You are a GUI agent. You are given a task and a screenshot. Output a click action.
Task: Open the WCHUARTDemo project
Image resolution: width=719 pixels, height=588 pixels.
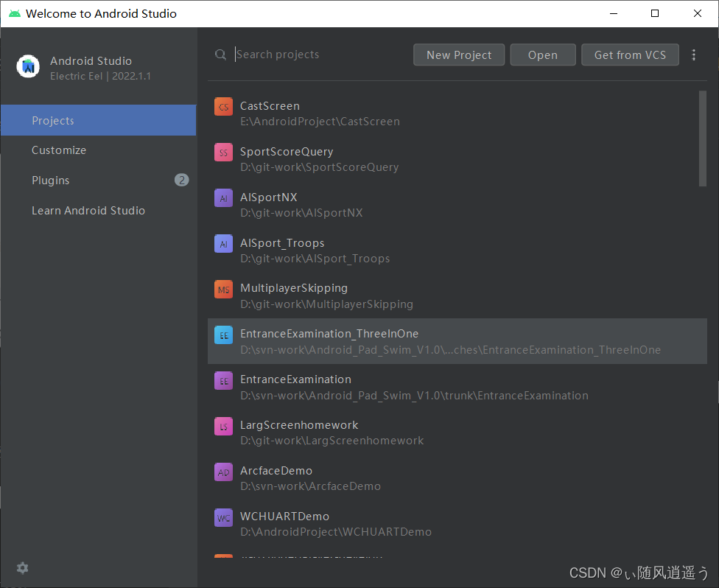coord(457,524)
